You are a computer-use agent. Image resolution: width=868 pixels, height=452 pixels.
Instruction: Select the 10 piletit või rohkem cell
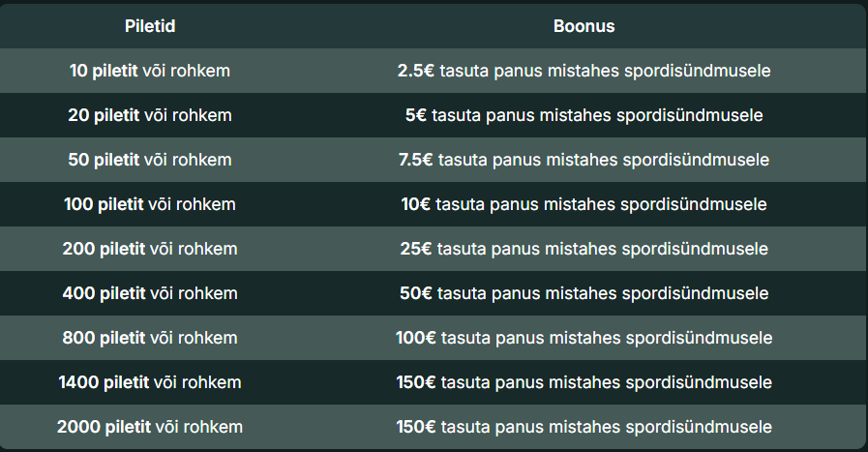point(150,71)
